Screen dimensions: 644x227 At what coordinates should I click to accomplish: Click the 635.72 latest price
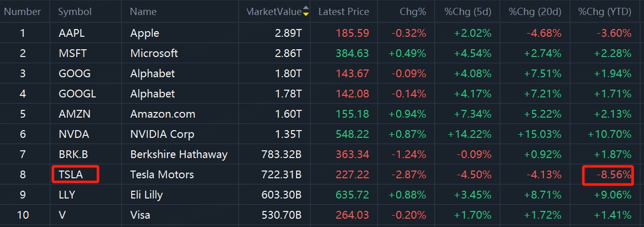click(x=353, y=195)
